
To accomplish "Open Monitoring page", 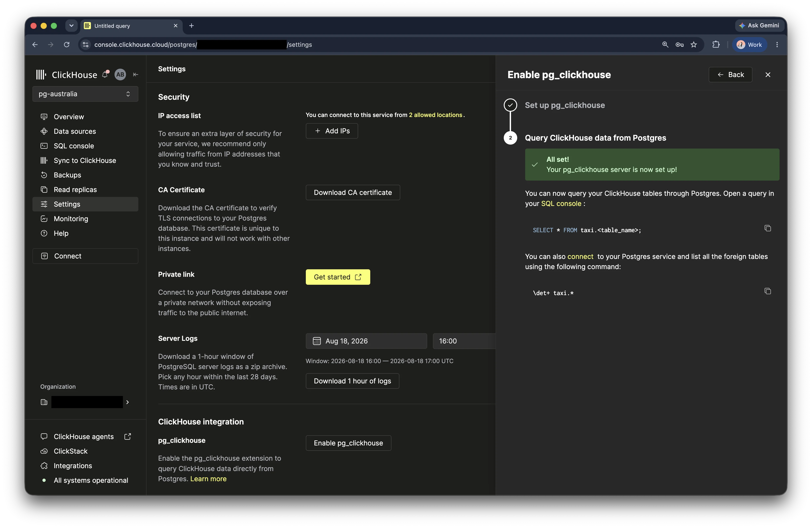I will coord(85,219).
